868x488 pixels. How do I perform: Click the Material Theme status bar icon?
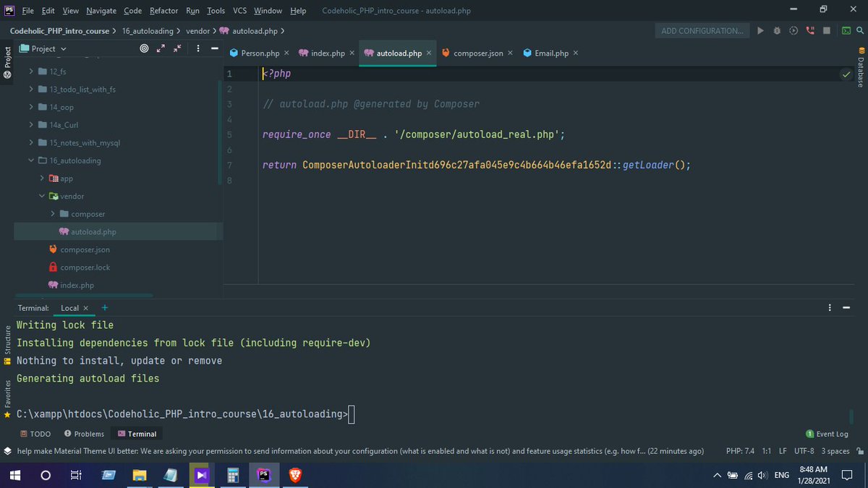point(7,450)
